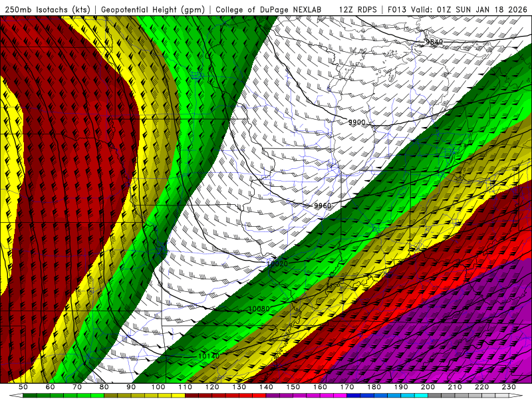The height and width of the screenshot is (399, 532).
Task: Click the 60 value on color scale
Action: [x=50, y=387]
